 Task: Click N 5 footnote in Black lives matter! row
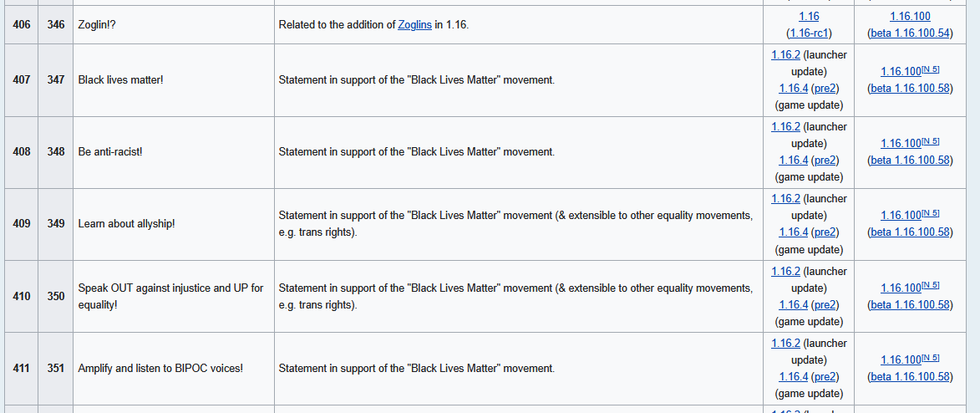point(931,69)
